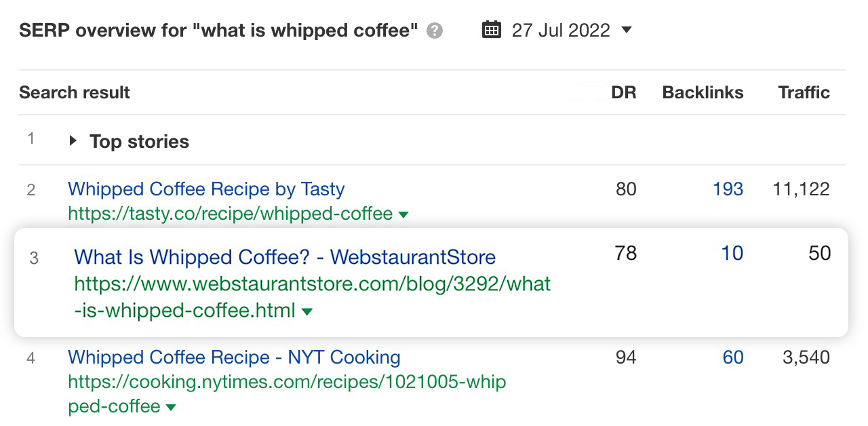Click the Search result column header
Screen dimensions: 868x426
pos(74,92)
